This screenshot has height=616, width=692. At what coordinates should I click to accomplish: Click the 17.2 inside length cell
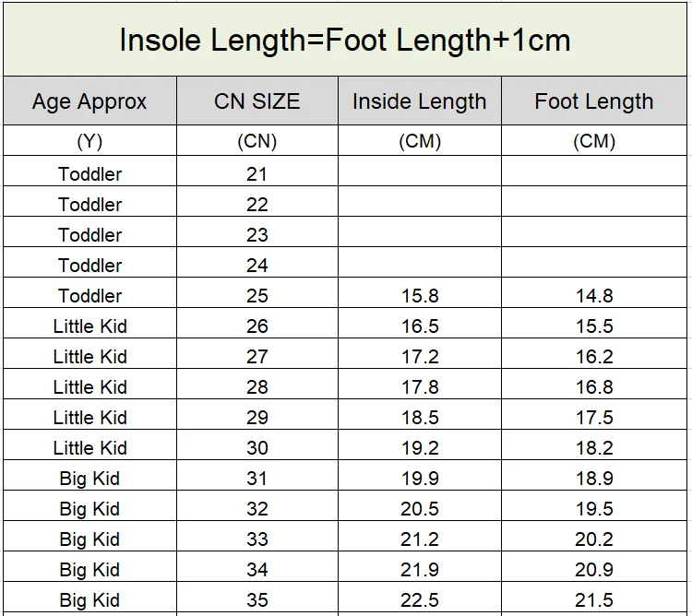tap(419, 357)
